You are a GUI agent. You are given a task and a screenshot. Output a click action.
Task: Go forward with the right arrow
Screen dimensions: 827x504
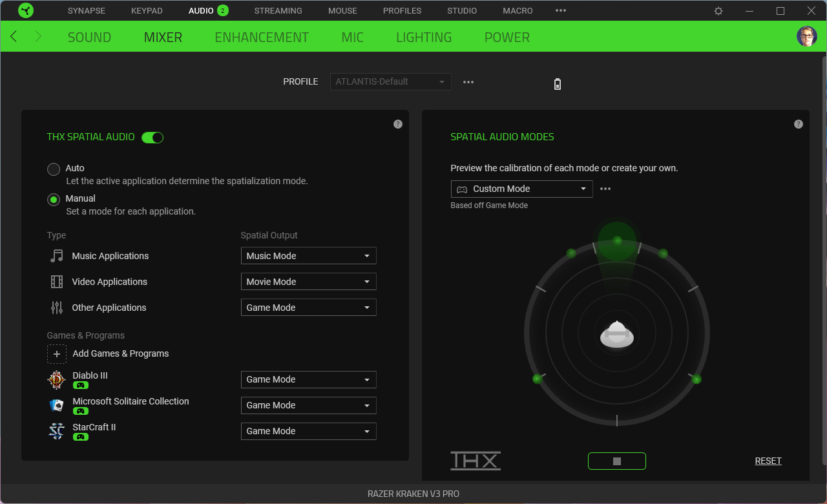tap(38, 37)
